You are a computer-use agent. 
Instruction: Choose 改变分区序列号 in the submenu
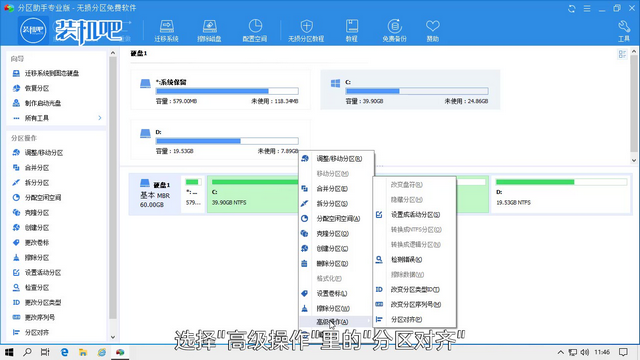(415, 304)
